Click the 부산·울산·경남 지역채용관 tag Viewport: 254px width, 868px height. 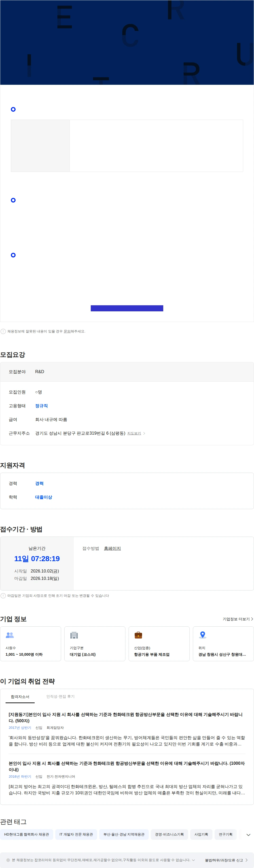point(124,834)
